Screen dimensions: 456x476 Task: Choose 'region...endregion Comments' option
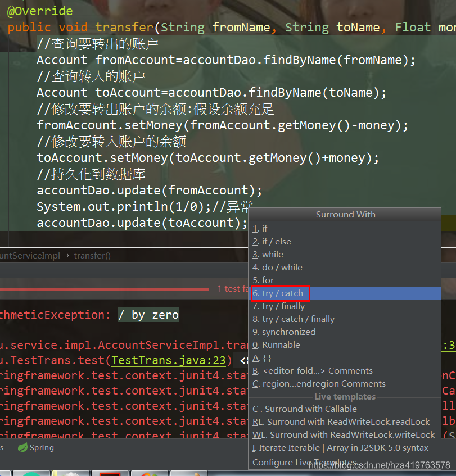coord(345,384)
